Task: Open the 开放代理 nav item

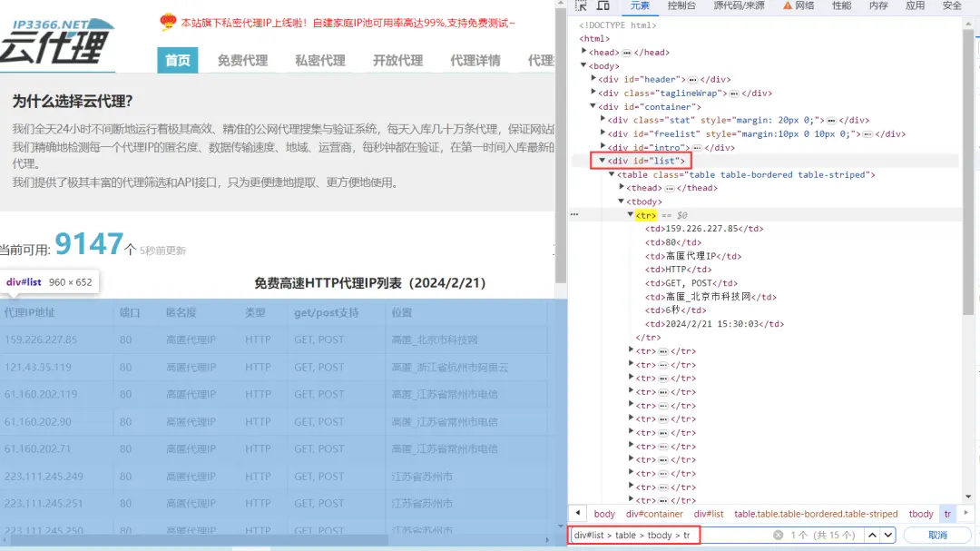Action: (397, 60)
